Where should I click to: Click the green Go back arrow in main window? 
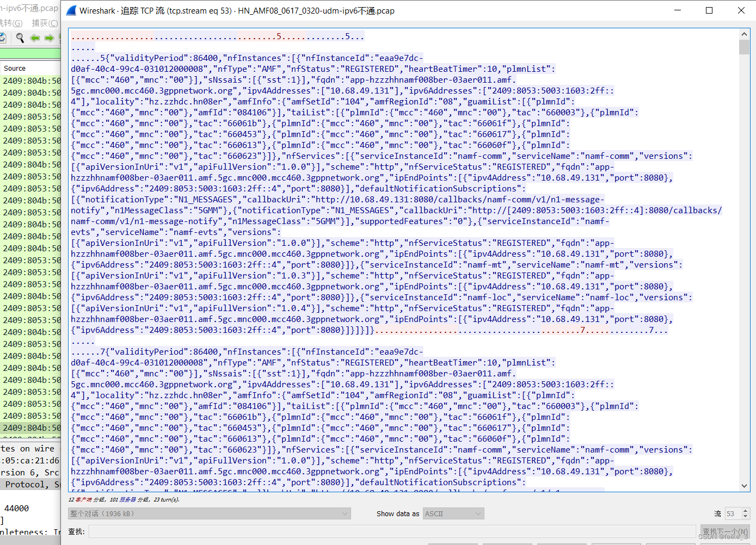click(35, 38)
